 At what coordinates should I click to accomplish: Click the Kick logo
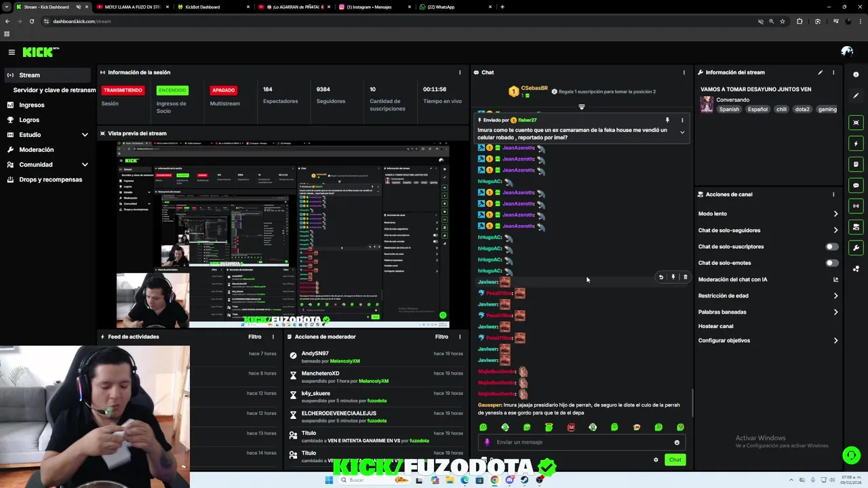(x=41, y=52)
